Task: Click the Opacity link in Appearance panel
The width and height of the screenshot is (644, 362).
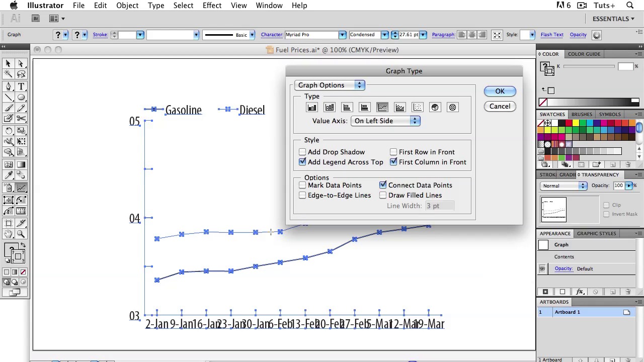Action: tap(563, 268)
